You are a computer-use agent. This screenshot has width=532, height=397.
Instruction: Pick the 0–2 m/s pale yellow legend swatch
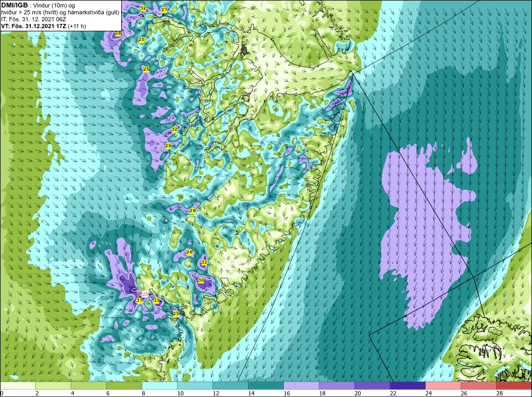18,385
